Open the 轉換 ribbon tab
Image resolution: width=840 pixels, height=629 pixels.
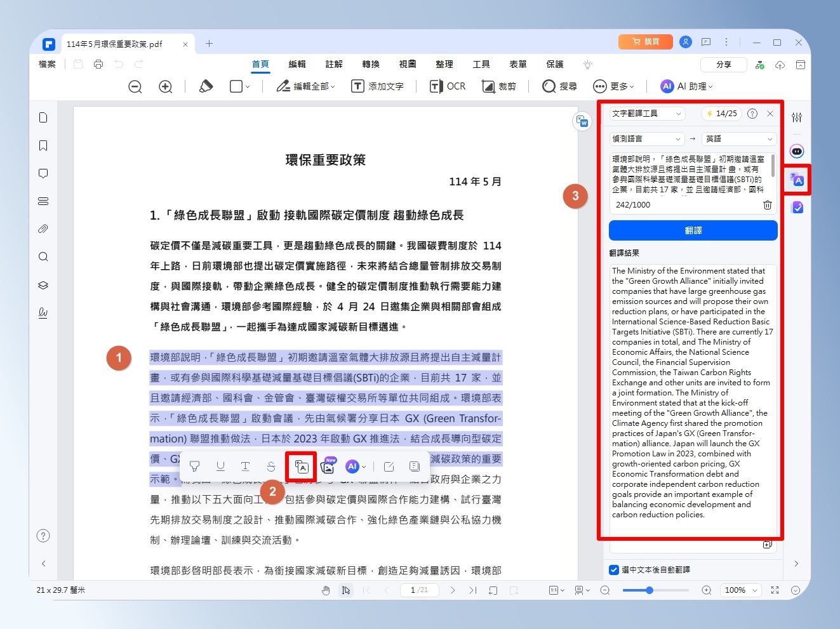click(x=371, y=64)
